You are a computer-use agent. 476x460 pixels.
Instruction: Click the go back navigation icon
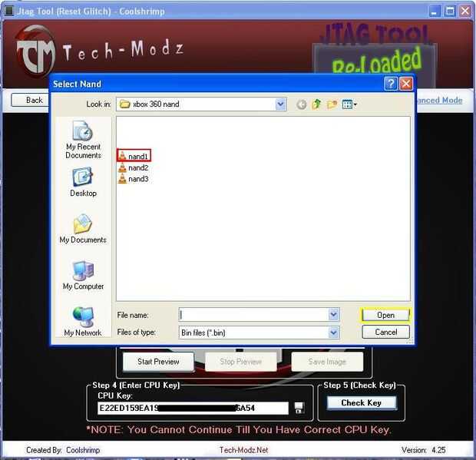click(301, 104)
